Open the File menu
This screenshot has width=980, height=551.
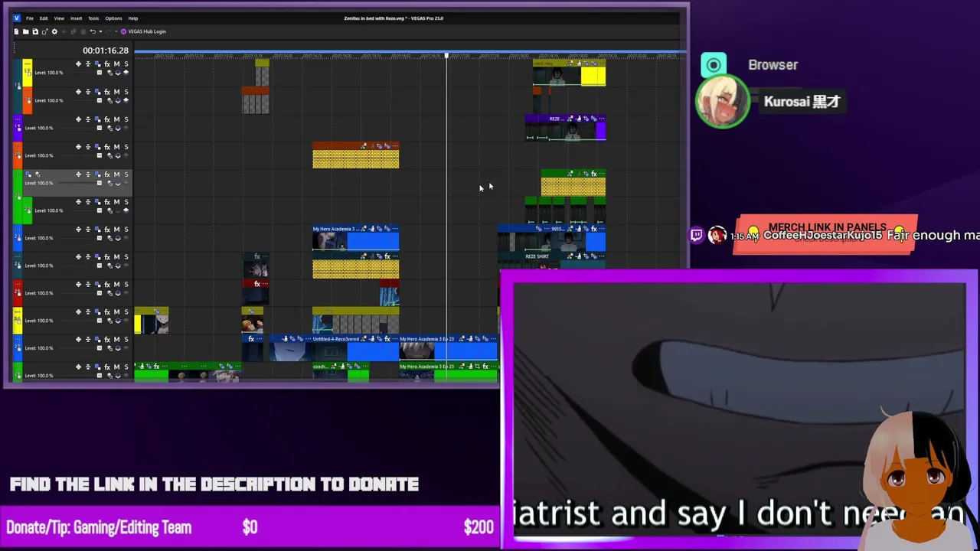[30, 18]
